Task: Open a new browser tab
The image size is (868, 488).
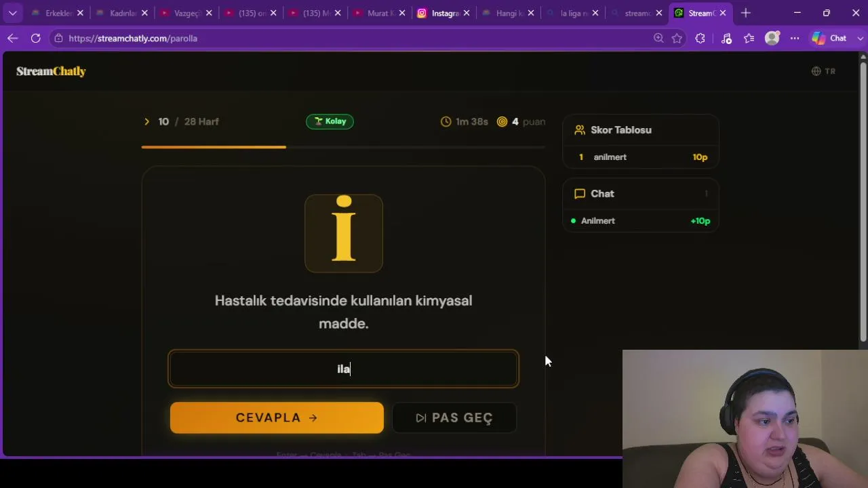Action: coord(746,13)
